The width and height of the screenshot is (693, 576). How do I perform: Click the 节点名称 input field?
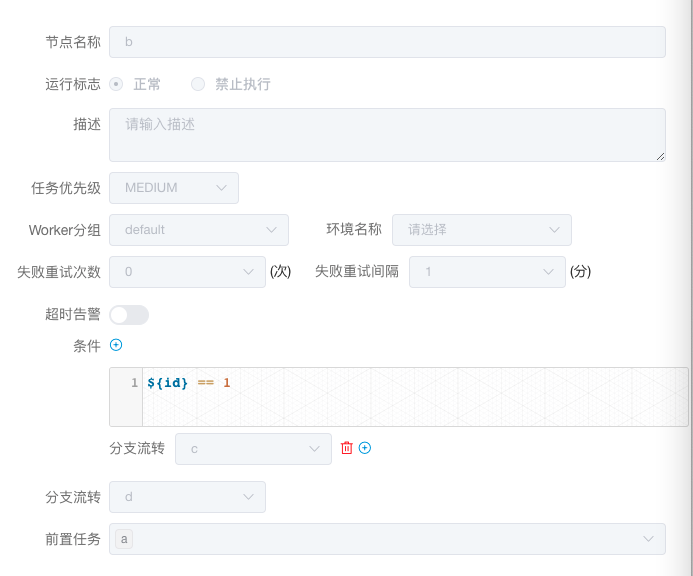[x=388, y=42]
